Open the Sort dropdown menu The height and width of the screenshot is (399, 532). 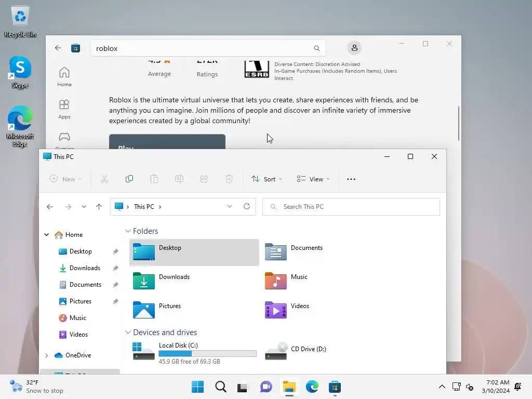[267, 179]
